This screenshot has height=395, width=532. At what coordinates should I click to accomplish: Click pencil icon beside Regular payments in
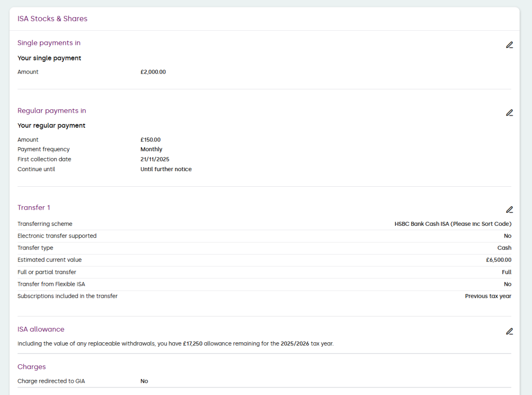pos(509,113)
